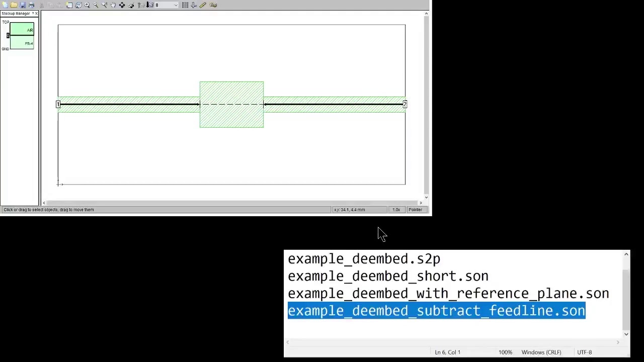Click the Windows (CRLF) line ending indicator
The width and height of the screenshot is (644, 362).
coord(541,352)
